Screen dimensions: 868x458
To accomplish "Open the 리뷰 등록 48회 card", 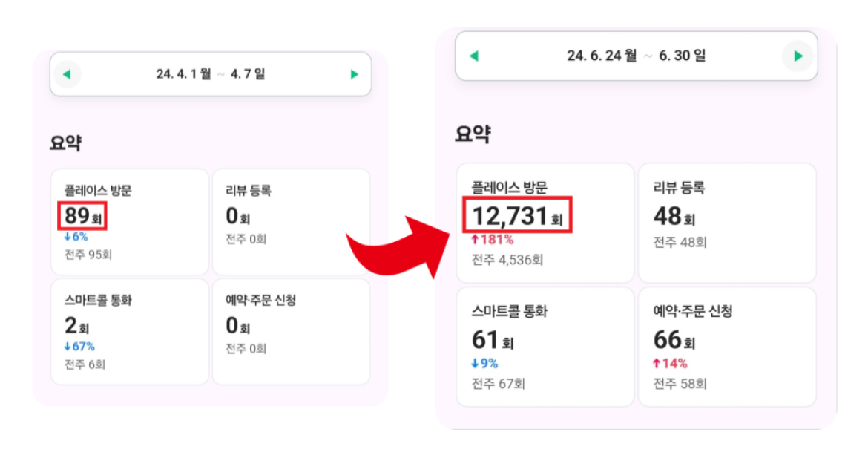I will 727,223.
